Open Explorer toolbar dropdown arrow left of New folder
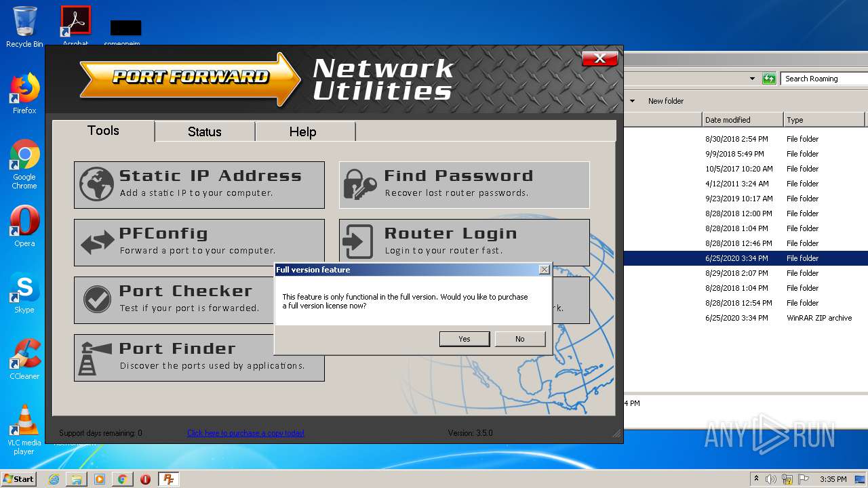The height and width of the screenshot is (488, 868). [633, 101]
